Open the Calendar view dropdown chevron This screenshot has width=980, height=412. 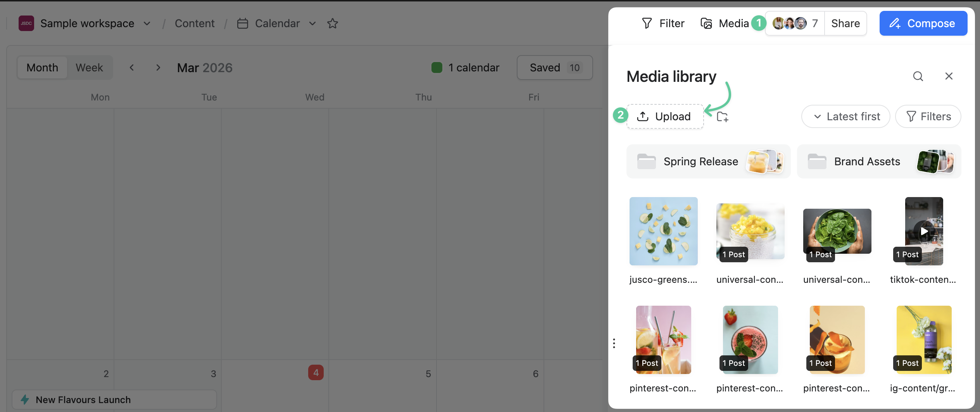312,24
